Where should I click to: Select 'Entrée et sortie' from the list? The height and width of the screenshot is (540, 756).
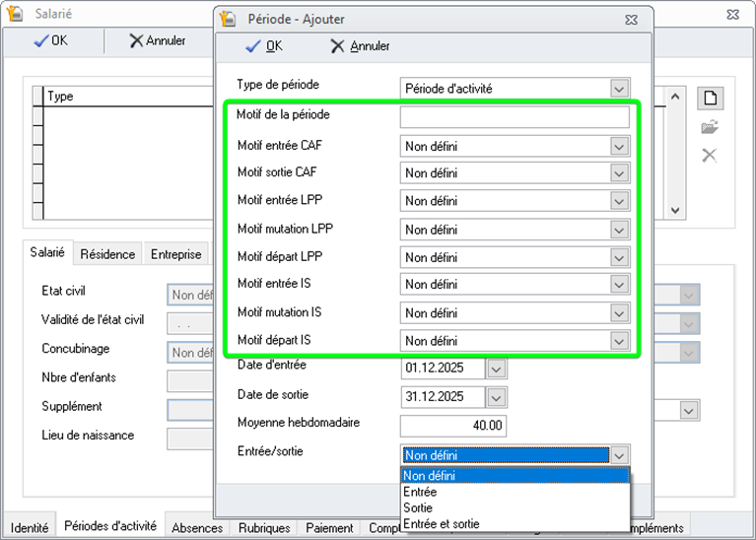click(442, 524)
